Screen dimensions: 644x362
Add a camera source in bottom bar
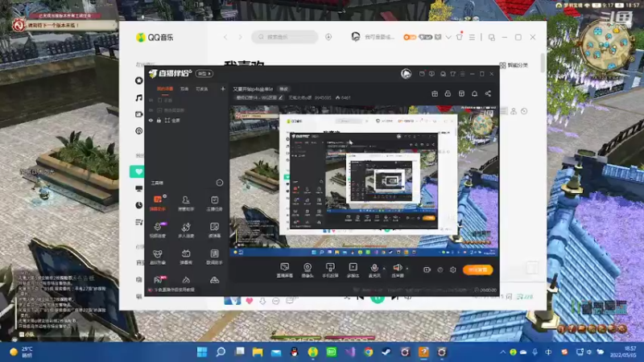pyautogui.click(x=308, y=270)
